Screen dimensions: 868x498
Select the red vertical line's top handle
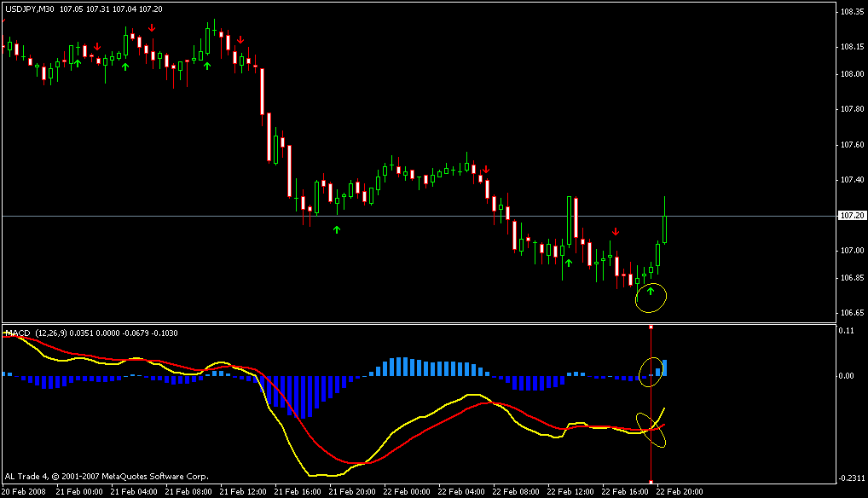click(651, 327)
